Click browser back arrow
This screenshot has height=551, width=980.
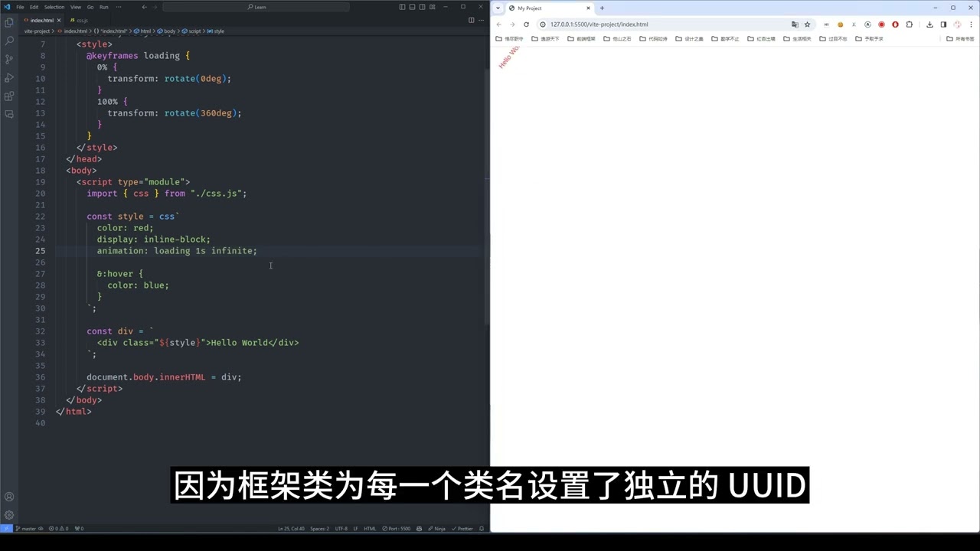point(500,24)
